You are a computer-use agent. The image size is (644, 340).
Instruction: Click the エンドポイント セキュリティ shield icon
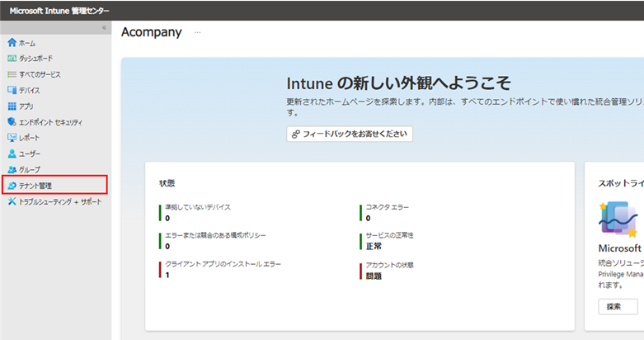click(x=12, y=121)
